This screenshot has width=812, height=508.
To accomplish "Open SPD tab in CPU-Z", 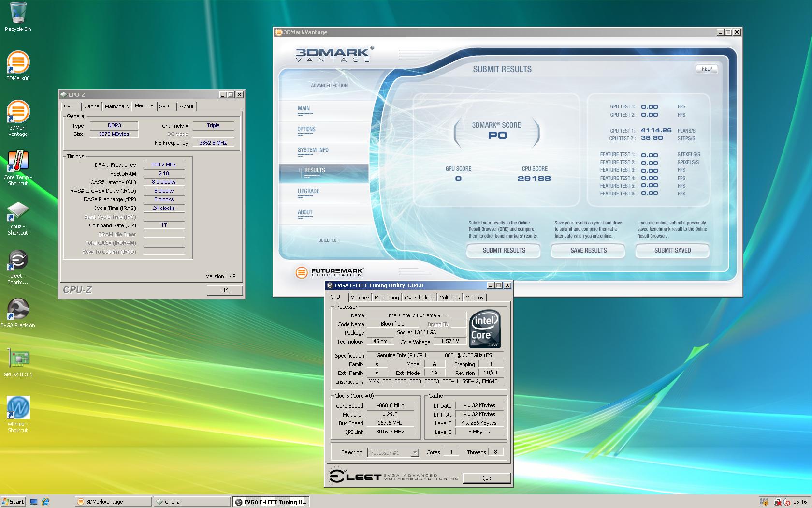I will click(x=164, y=106).
